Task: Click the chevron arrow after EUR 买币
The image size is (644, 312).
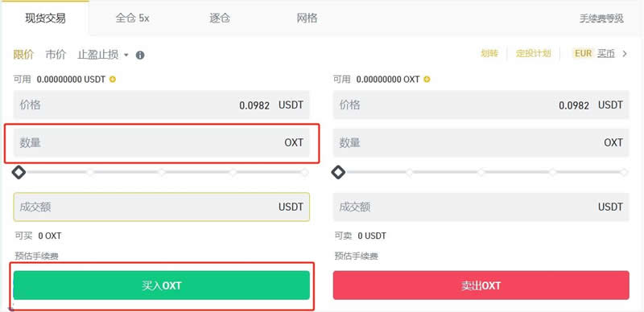Action: pyautogui.click(x=625, y=53)
